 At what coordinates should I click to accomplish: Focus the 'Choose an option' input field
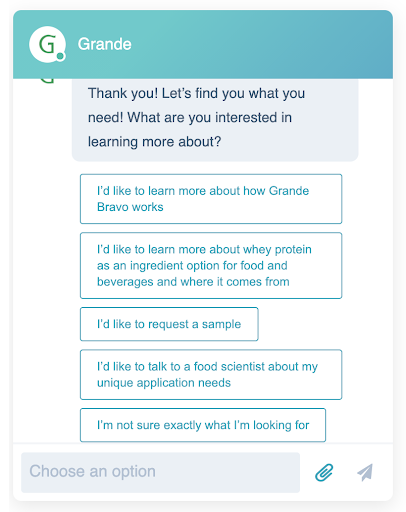pyautogui.click(x=160, y=472)
